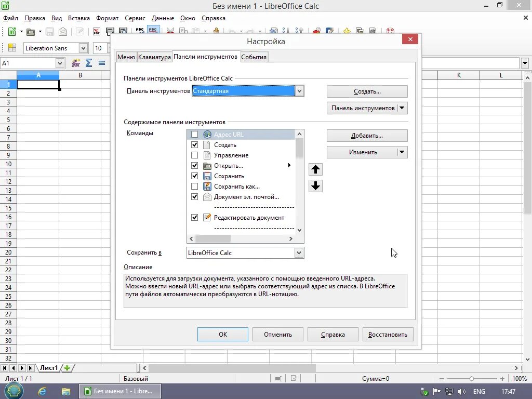Click the Function equals sign icon
This screenshot has height=399, width=532.
(102, 63)
